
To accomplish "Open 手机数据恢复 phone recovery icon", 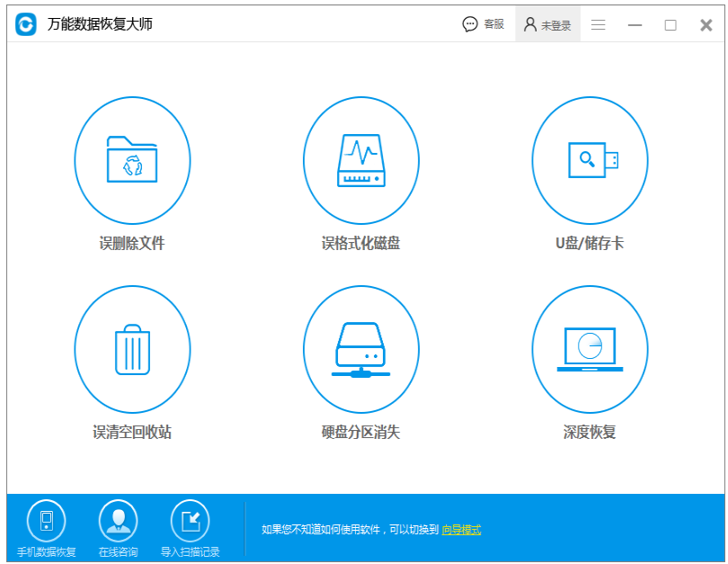I will click(46, 518).
